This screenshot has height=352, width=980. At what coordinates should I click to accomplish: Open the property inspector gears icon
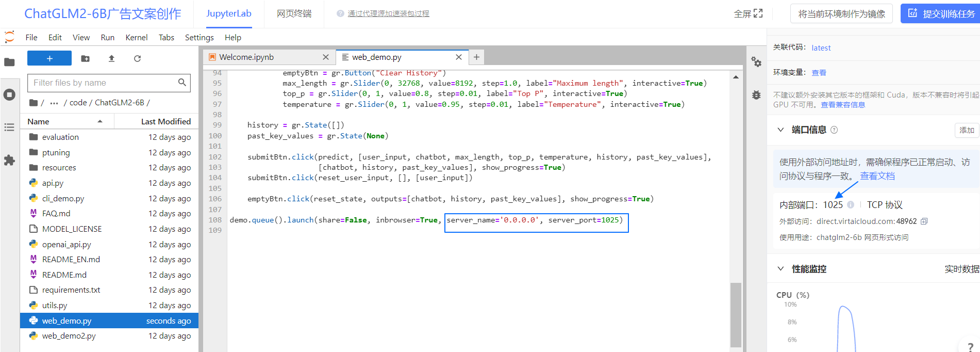tap(756, 62)
